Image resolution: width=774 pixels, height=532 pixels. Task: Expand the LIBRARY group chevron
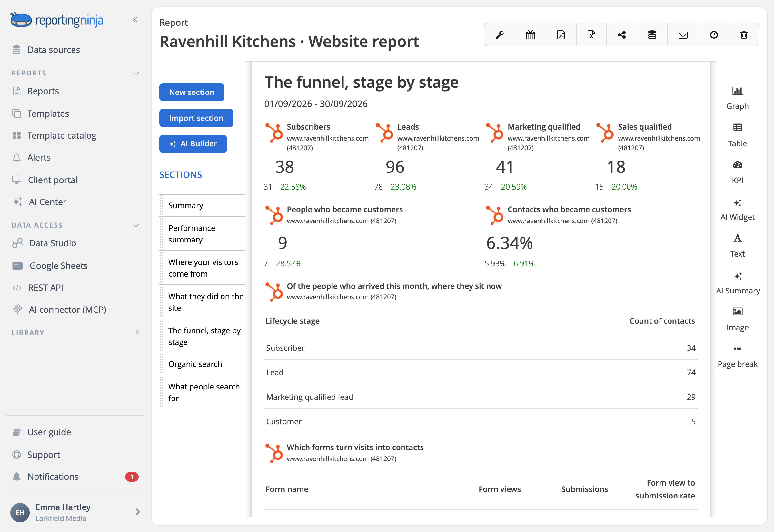coord(137,332)
